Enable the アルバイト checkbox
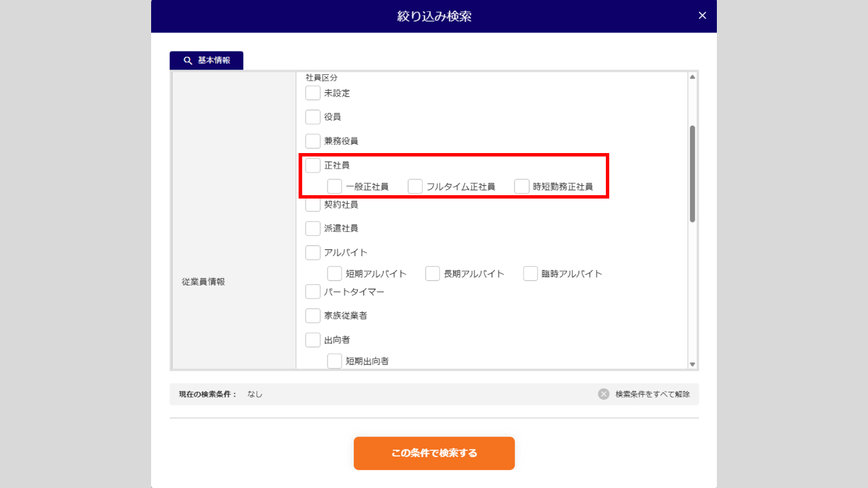Screen dimensions: 868x488 pos(313,253)
